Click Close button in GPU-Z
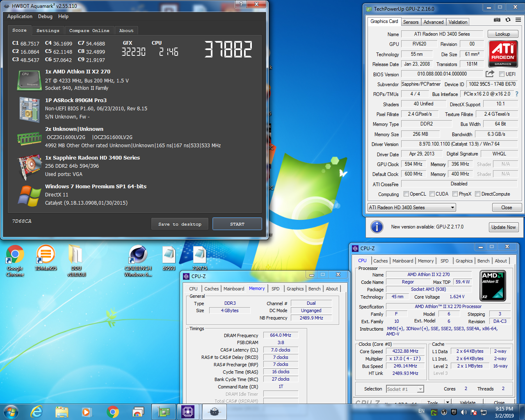Screen dimensions: 525x420 (x=507, y=208)
